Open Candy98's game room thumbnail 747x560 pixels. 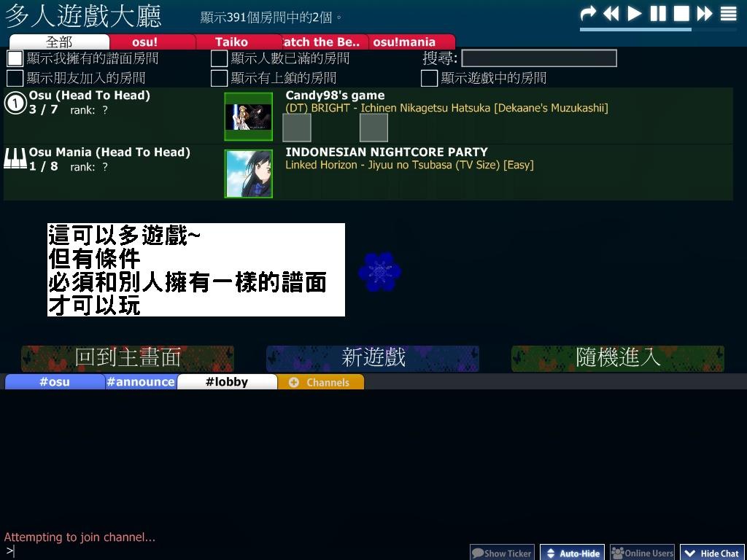(248, 117)
